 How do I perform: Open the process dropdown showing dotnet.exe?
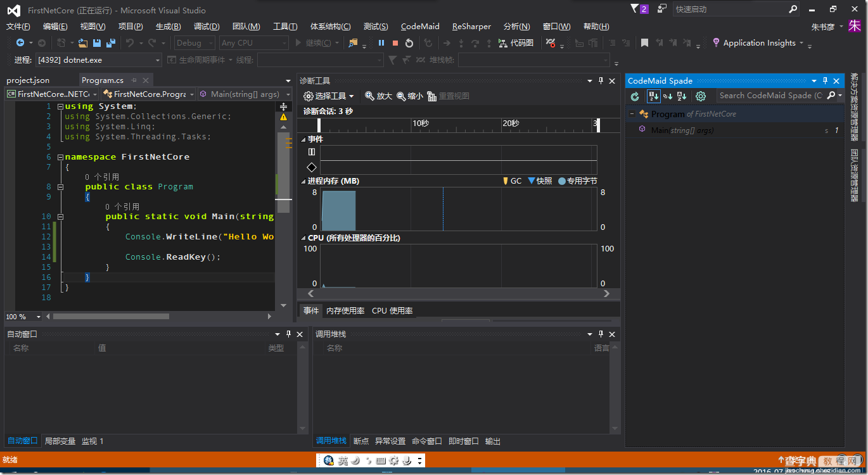pyautogui.click(x=99, y=60)
